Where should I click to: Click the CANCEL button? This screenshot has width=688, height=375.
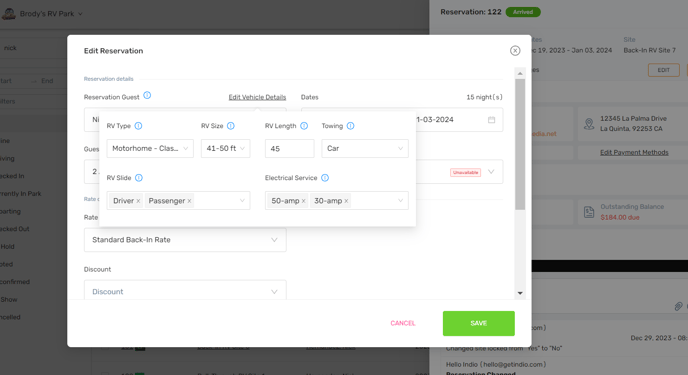(x=403, y=323)
